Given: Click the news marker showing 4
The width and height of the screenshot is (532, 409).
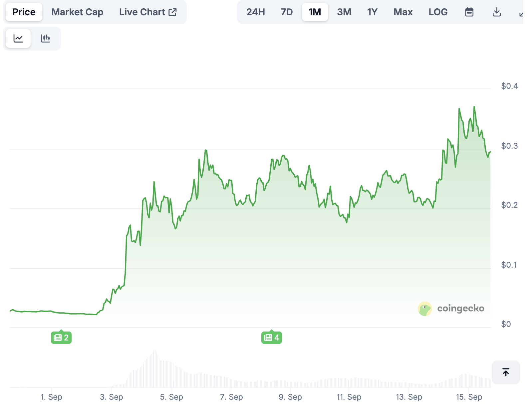Looking at the screenshot, I should pyautogui.click(x=271, y=337).
